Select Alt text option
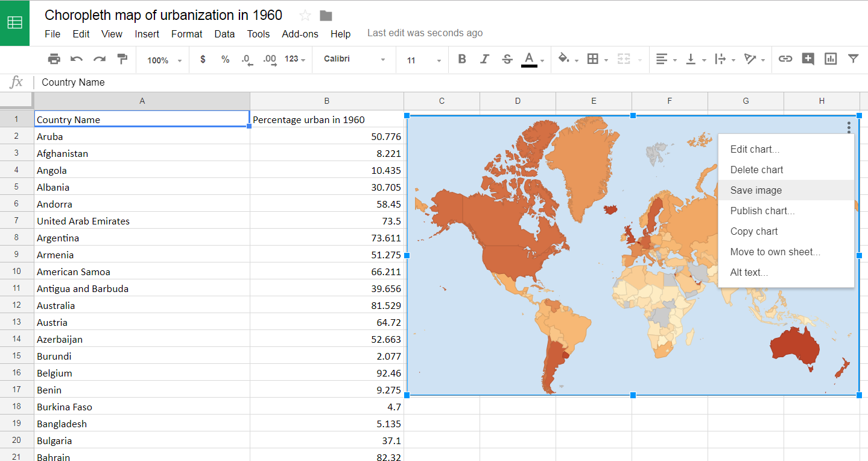The image size is (868, 461). pos(786,272)
